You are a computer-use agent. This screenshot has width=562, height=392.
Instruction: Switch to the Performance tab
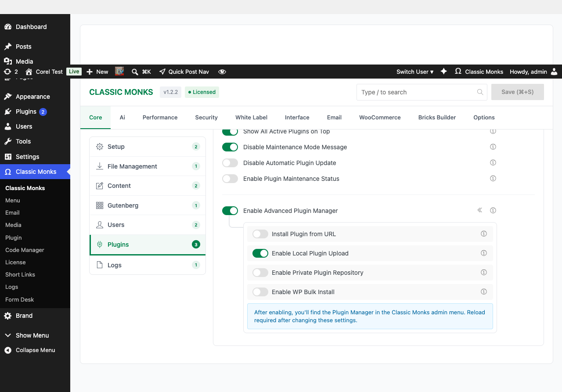(x=160, y=117)
